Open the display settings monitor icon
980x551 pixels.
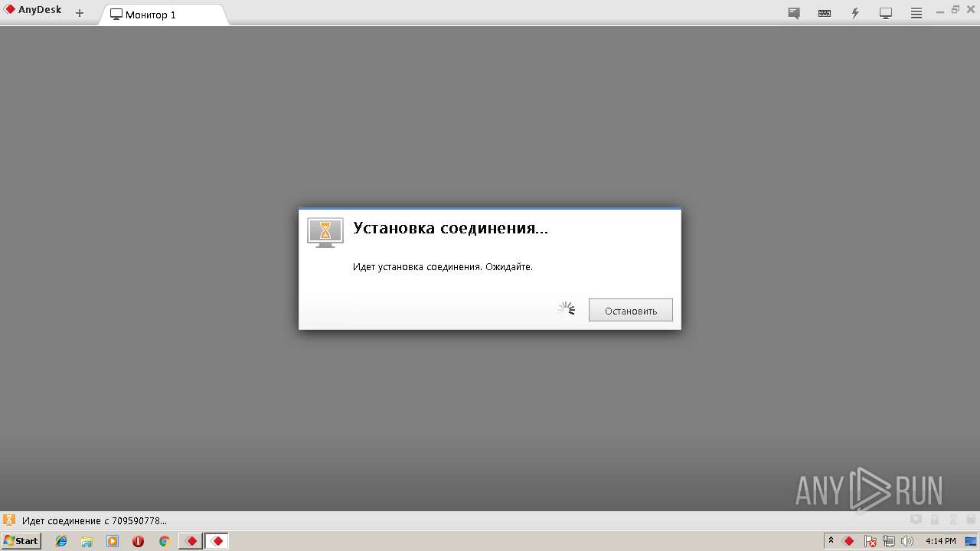(886, 13)
